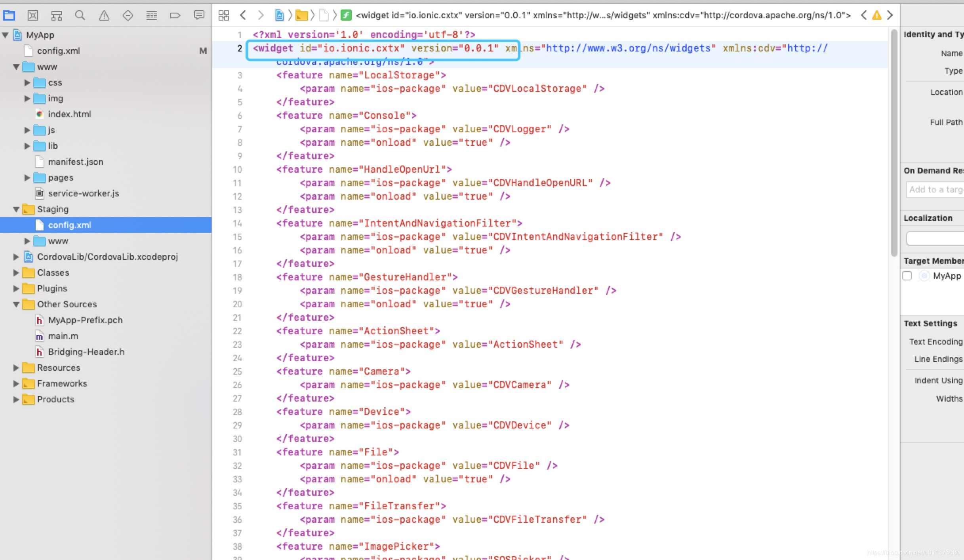This screenshot has height=560, width=964.
Task: Expand CordovaLib.xcodeproj
Action: tap(16, 257)
